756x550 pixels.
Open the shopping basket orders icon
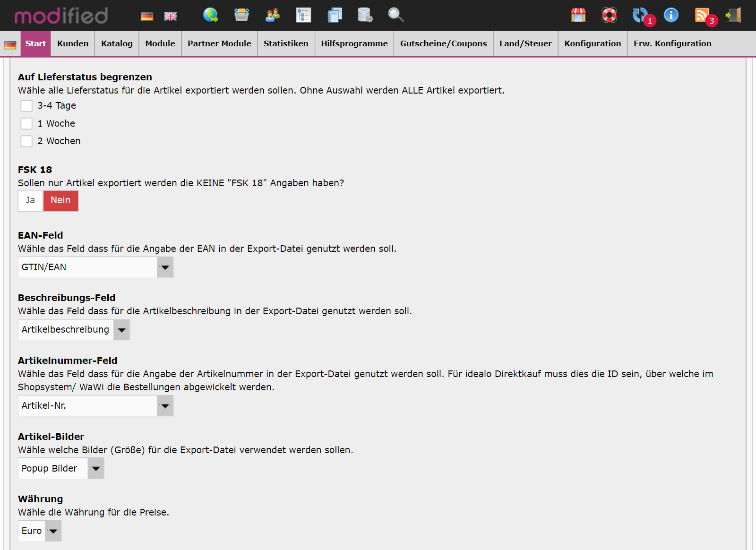tap(241, 15)
